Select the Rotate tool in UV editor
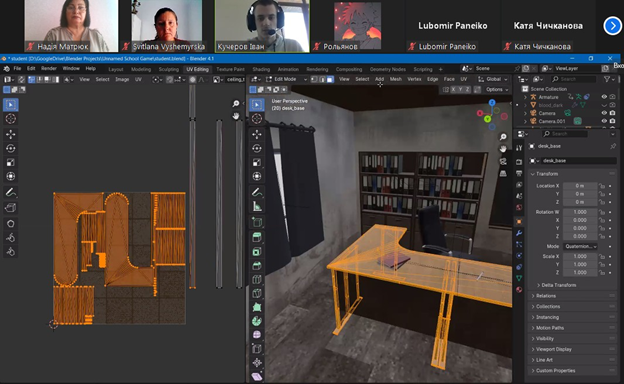Viewport: 624px width, 384px height. [x=11, y=148]
